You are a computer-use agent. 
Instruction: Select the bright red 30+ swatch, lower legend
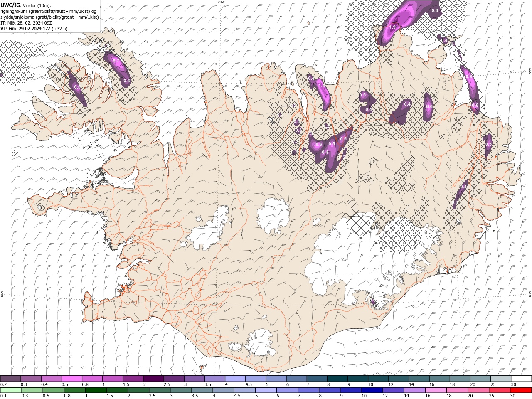520,390
